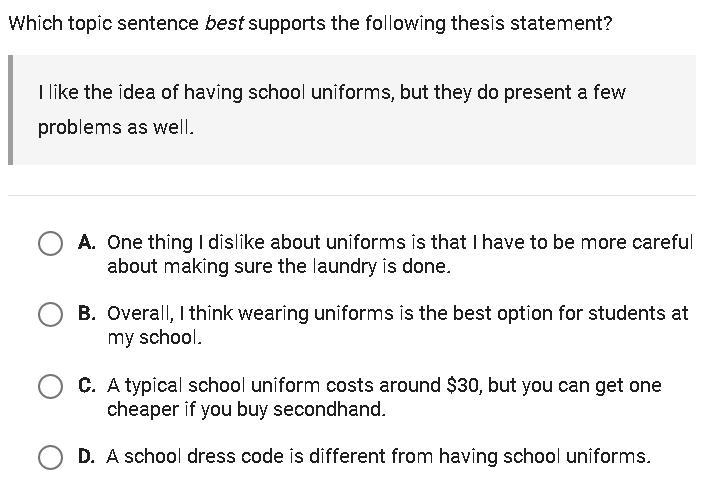The width and height of the screenshot is (712, 482).
Task: Click the bold letter B. label
Action: pos(87,313)
